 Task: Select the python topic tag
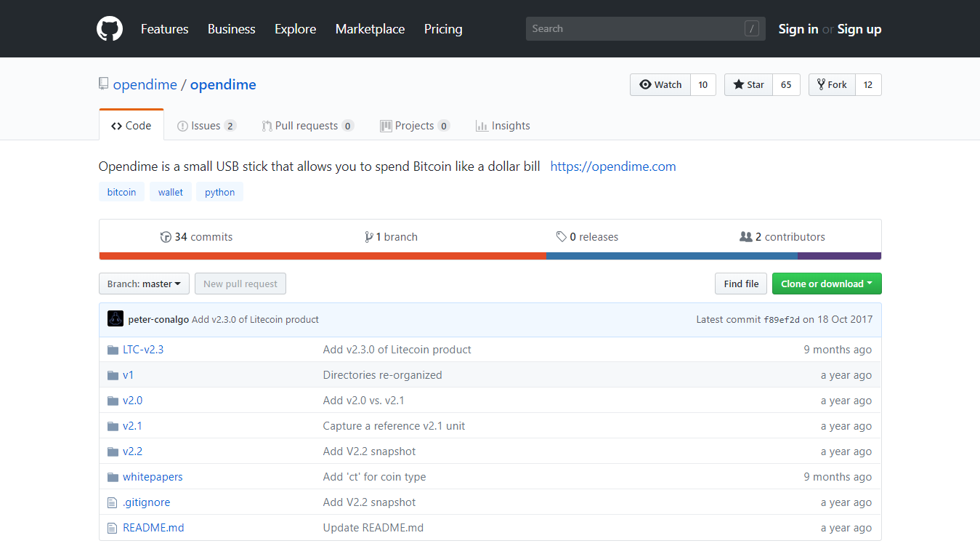tap(219, 192)
